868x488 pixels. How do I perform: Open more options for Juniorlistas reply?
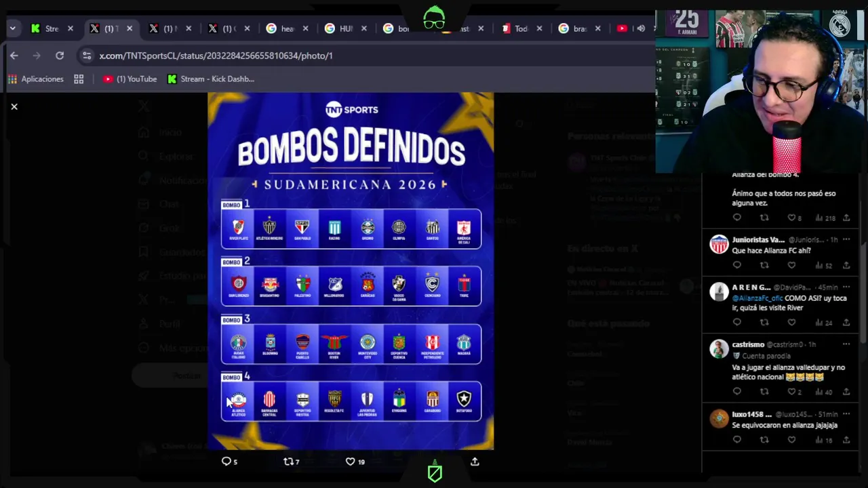[x=846, y=239]
